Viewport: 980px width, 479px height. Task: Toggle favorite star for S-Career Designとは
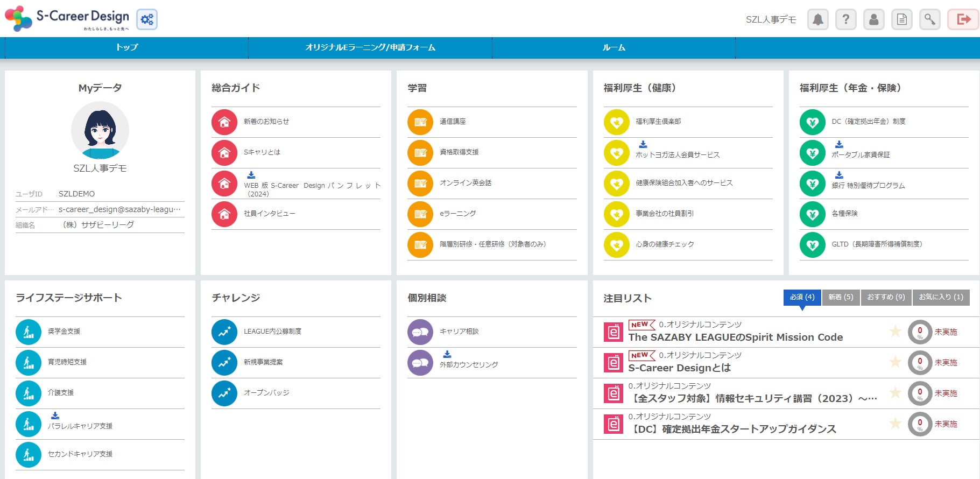[x=895, y=362]
